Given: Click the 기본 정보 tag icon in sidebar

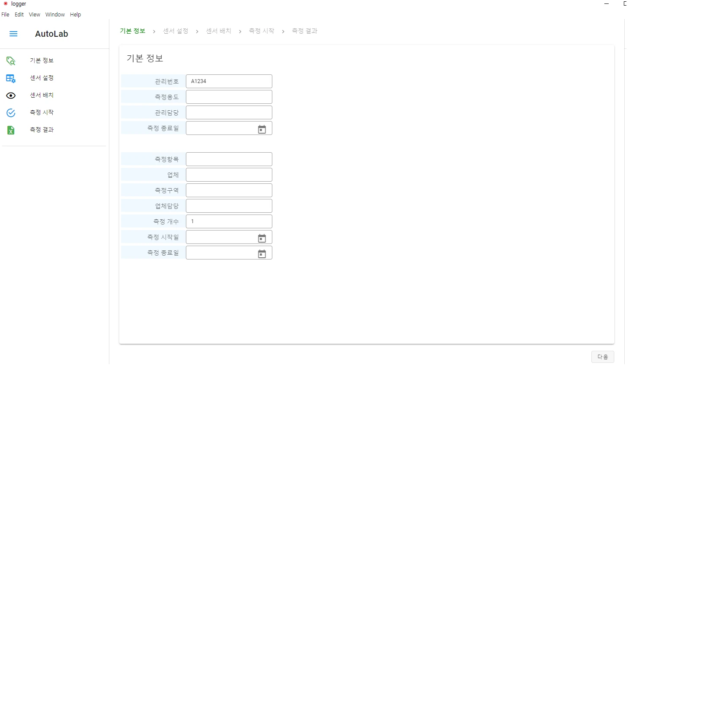Looking at the screenshot, I should (11, 61).
